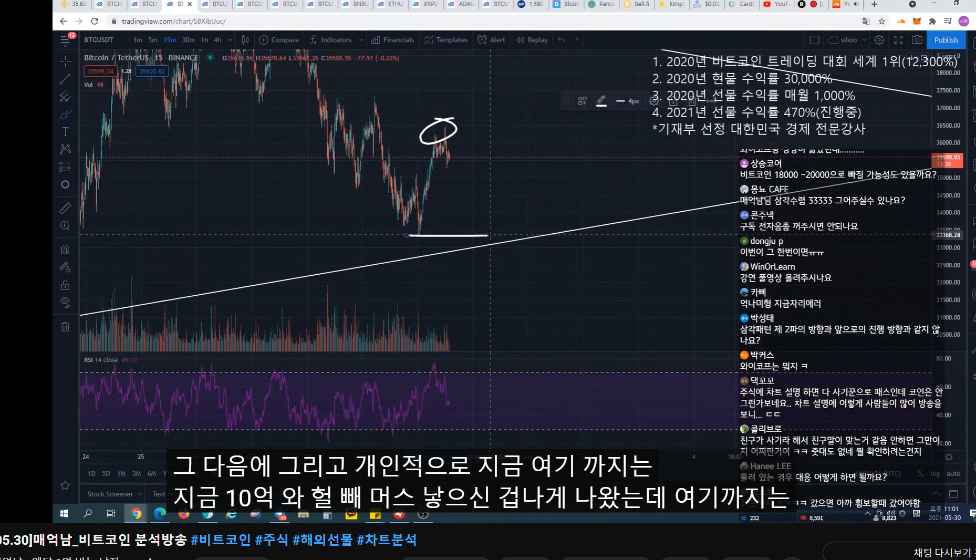Expand the indicators favorites dropdown arrow
Image resolution: width=976 pixels, height=560 pixels.
[361, 40]
